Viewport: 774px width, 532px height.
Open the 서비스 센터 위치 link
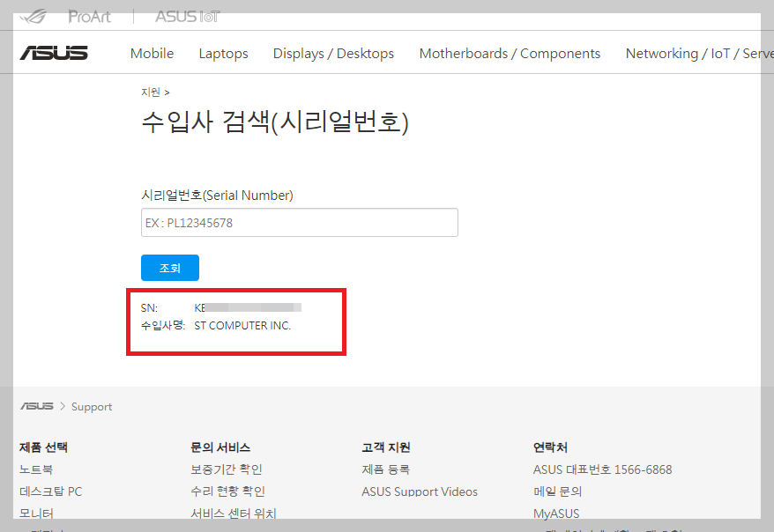[x=234, y=514]
